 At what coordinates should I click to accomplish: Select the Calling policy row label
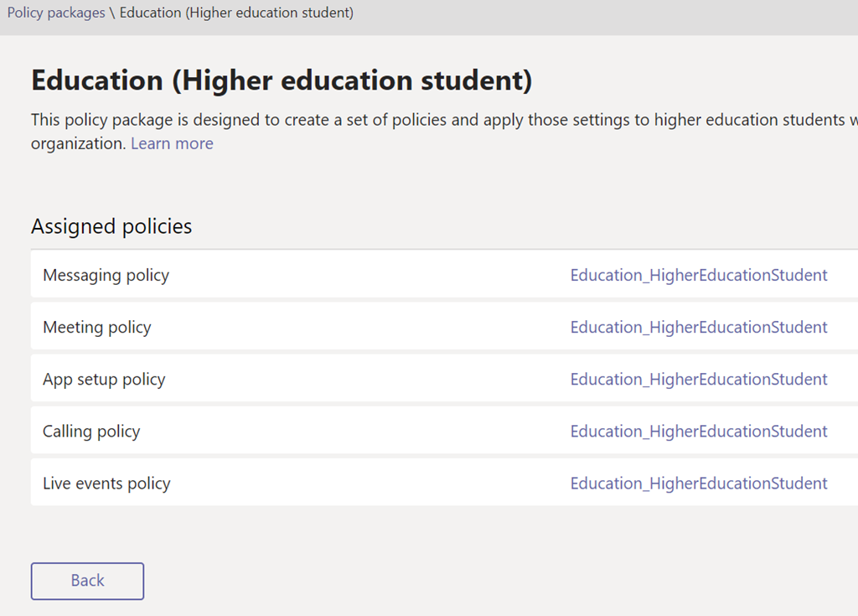tap(91, 431)
